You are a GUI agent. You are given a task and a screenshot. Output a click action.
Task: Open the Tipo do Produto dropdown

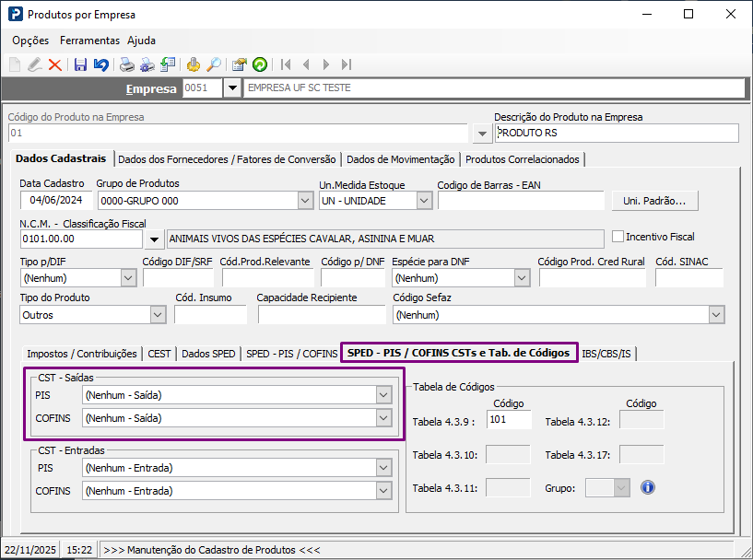click(156, 315)
